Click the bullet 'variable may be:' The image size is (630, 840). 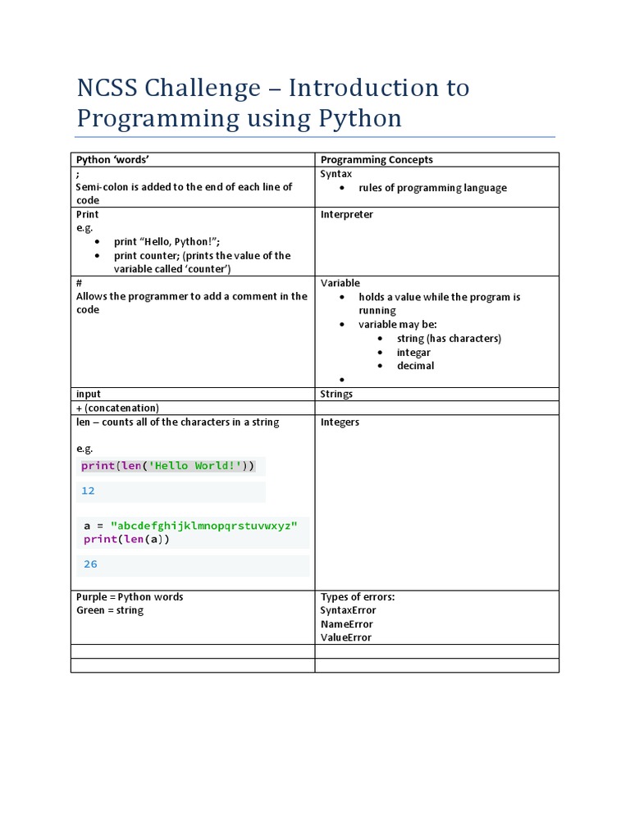[x=398, y=325]
